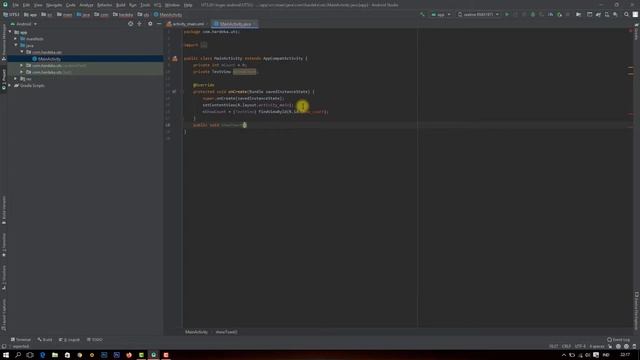Screen dimensions: 640x360
Task: Click the Run app green play button
Action: (507, 14)
